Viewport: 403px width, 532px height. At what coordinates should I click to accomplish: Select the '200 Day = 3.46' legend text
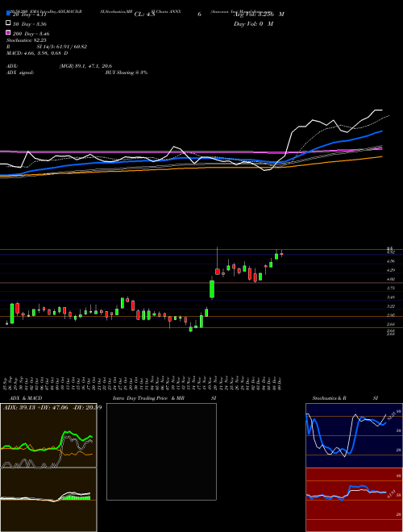click(31, 34)
